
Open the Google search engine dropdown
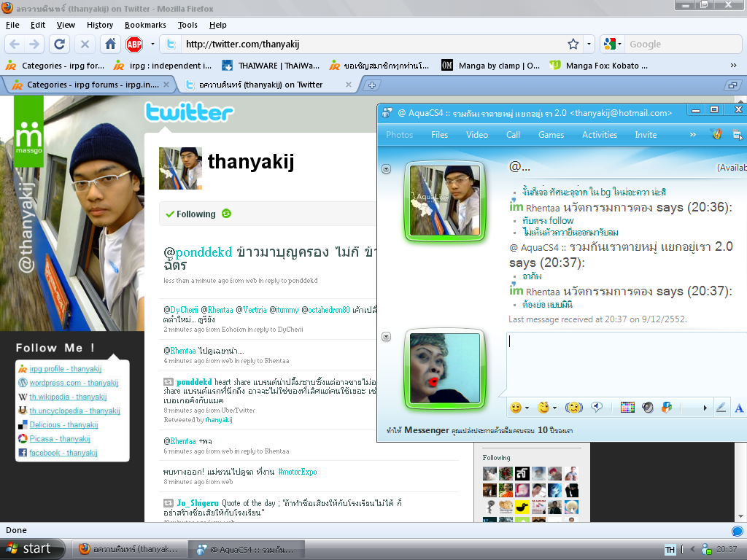pyautogui.click(x=613, y=44)
